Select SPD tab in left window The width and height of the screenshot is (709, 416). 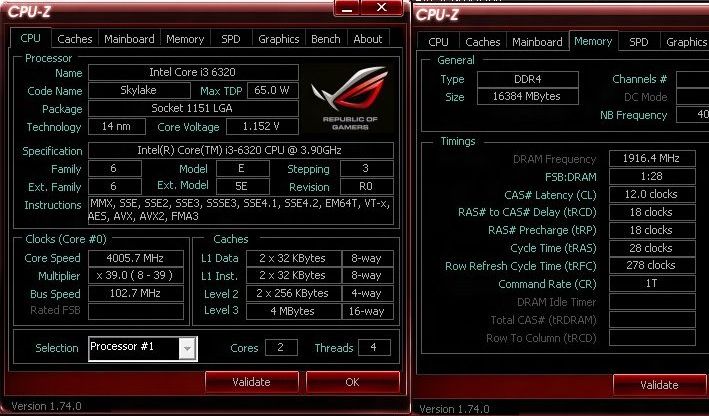click(230, 39)
